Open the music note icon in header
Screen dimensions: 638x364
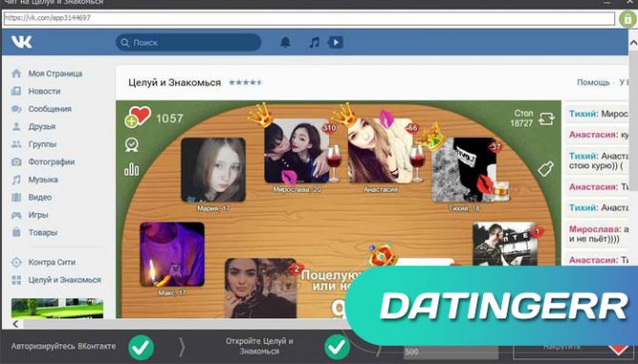pyautogui.click(x=314, y=43)
